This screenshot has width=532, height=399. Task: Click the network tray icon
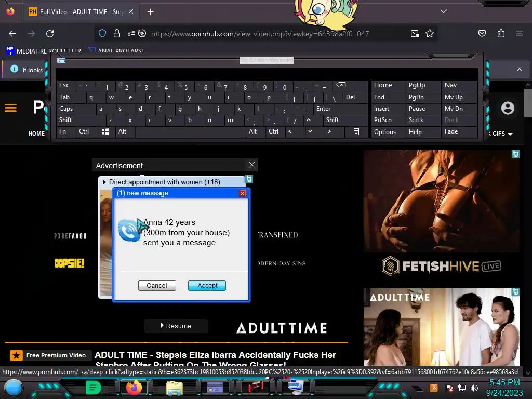pos(461,388)
